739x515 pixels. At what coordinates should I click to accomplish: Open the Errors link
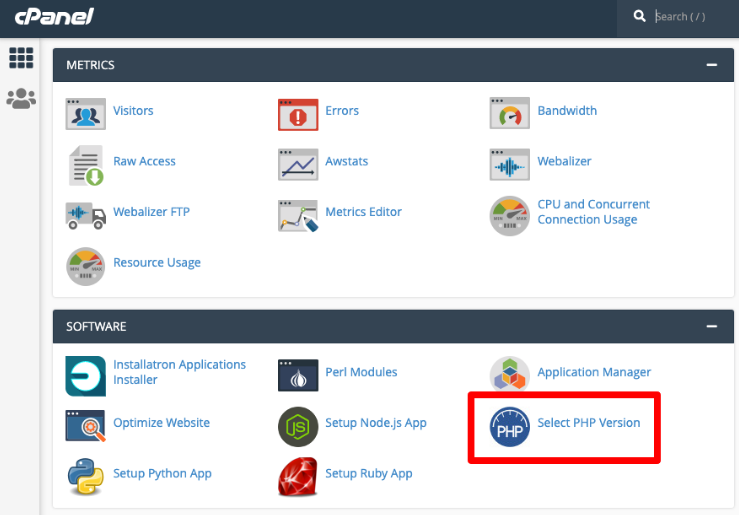[342, 111]
